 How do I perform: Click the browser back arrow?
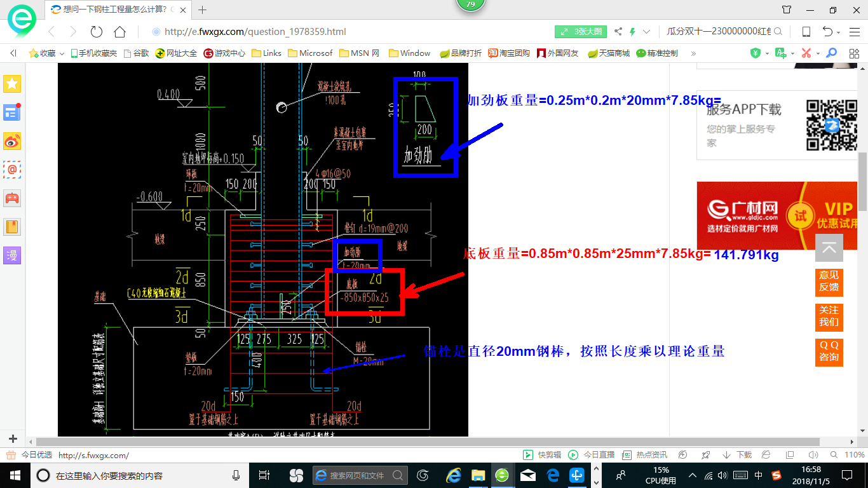coord(51,32)
